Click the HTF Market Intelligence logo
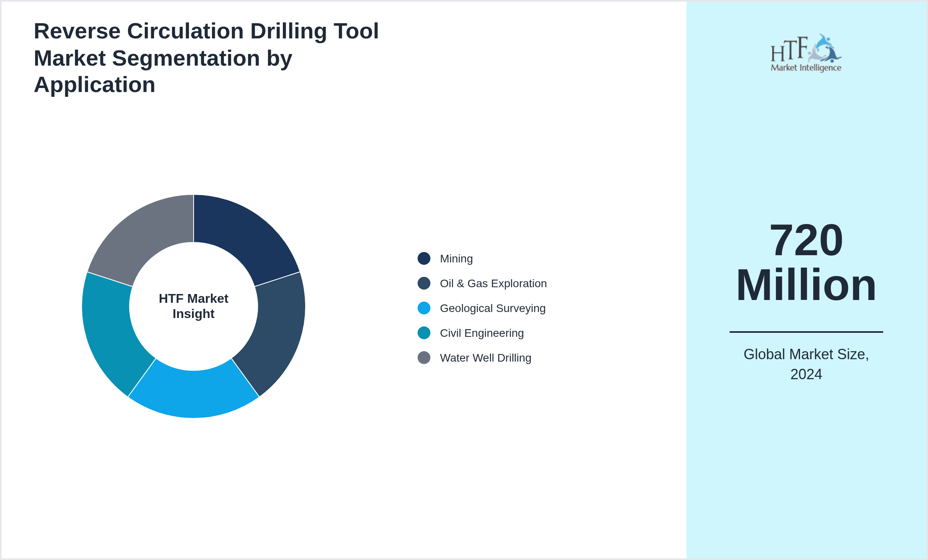The image size is (928, 560). 806,53
